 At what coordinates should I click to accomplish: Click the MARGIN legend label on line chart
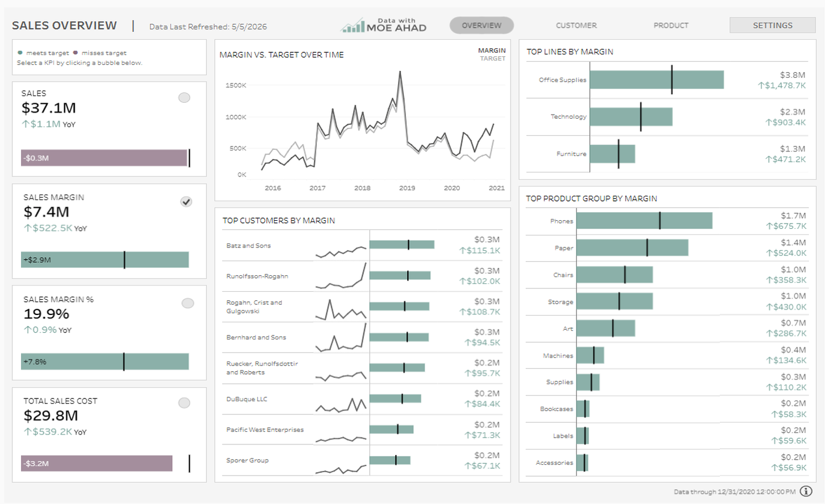tap(492, 51)
